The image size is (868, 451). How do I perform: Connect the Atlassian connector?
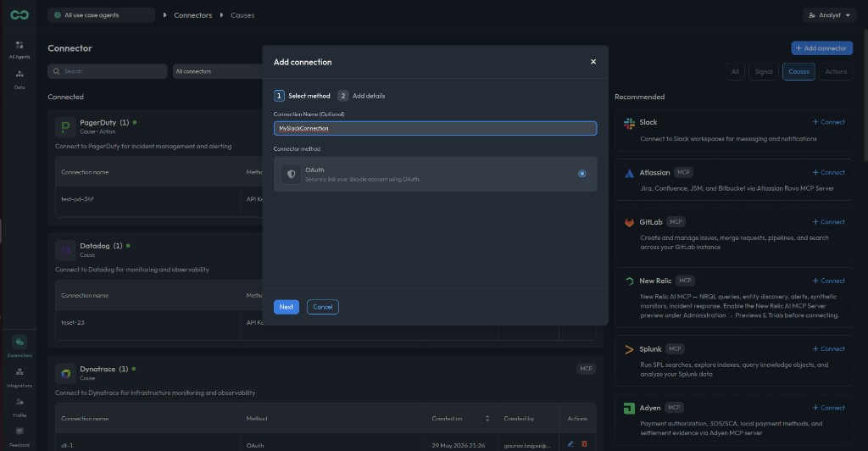[x=829, y=172]
